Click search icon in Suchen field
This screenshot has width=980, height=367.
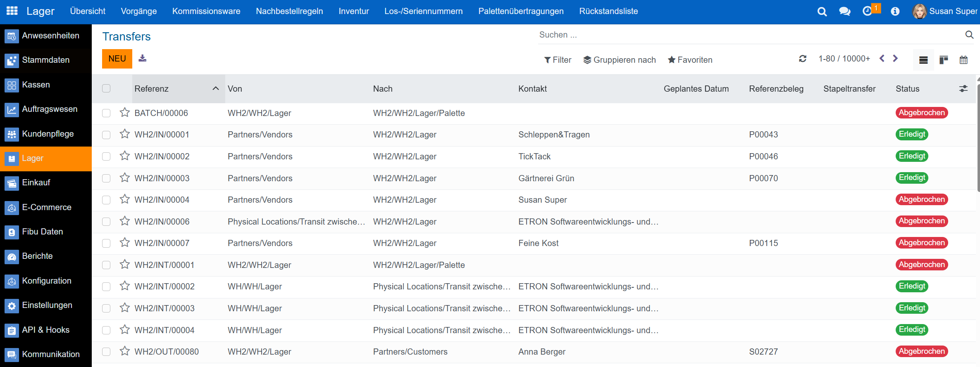click(969, 35)
